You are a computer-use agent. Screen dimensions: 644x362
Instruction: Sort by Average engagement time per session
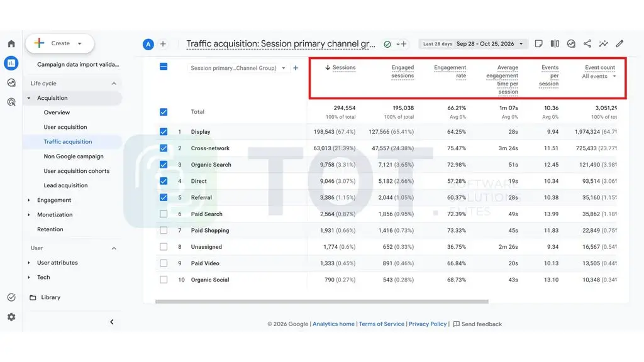[x=502, y=80]
